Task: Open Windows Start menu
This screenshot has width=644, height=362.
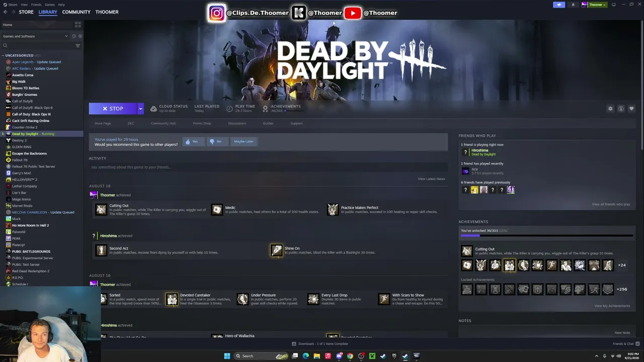Action: [227, 356]
